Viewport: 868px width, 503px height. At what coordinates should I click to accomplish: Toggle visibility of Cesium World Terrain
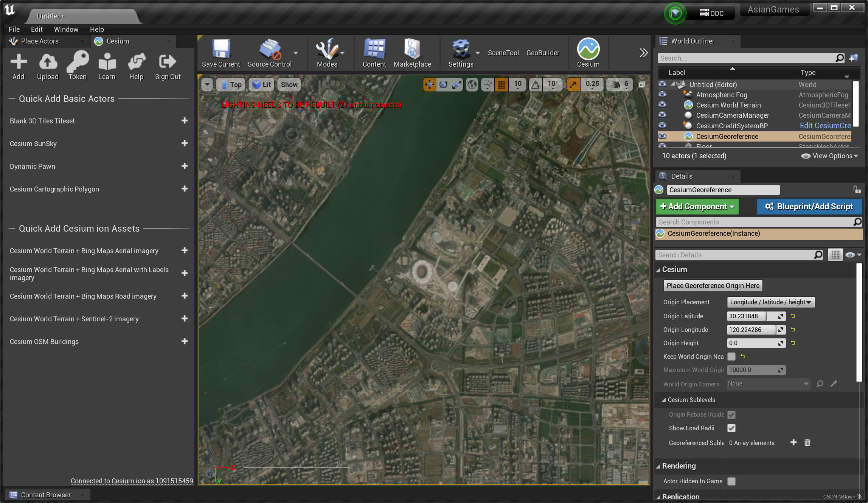tap(662, 105)
